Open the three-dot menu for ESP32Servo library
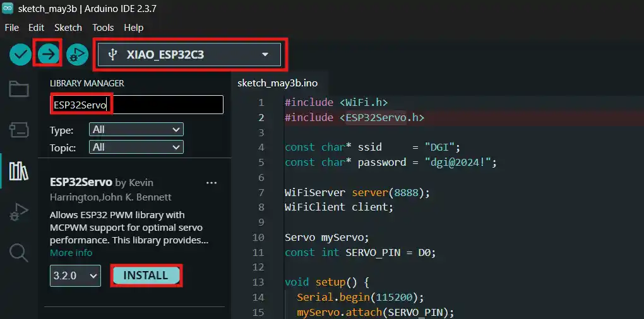Image resolution: width=644 pixels, height=319 pixels. [x=211, y=183]
